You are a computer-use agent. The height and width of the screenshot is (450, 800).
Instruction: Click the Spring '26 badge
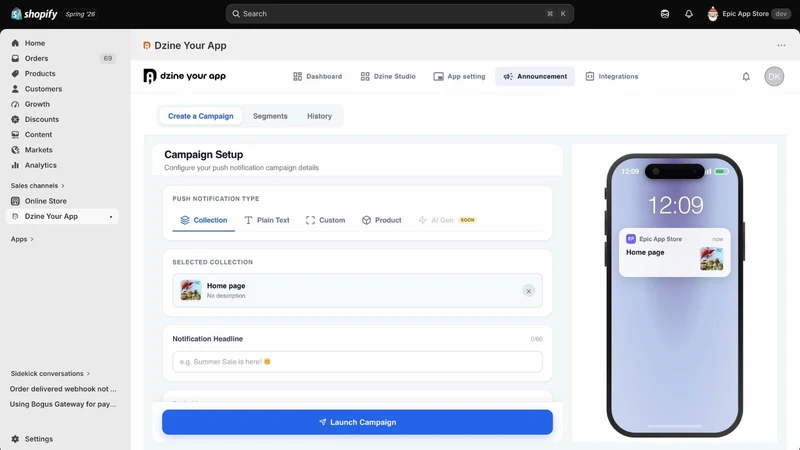coord(81,14)
